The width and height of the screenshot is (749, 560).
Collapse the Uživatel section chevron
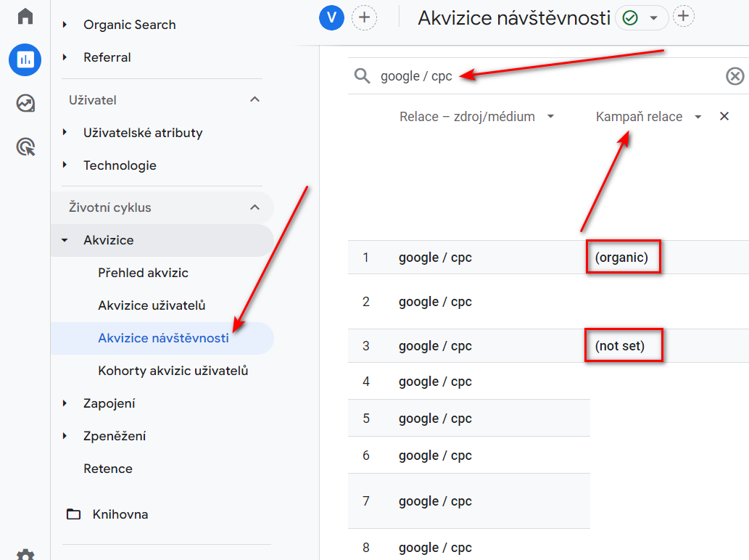(x=255, y=99)
